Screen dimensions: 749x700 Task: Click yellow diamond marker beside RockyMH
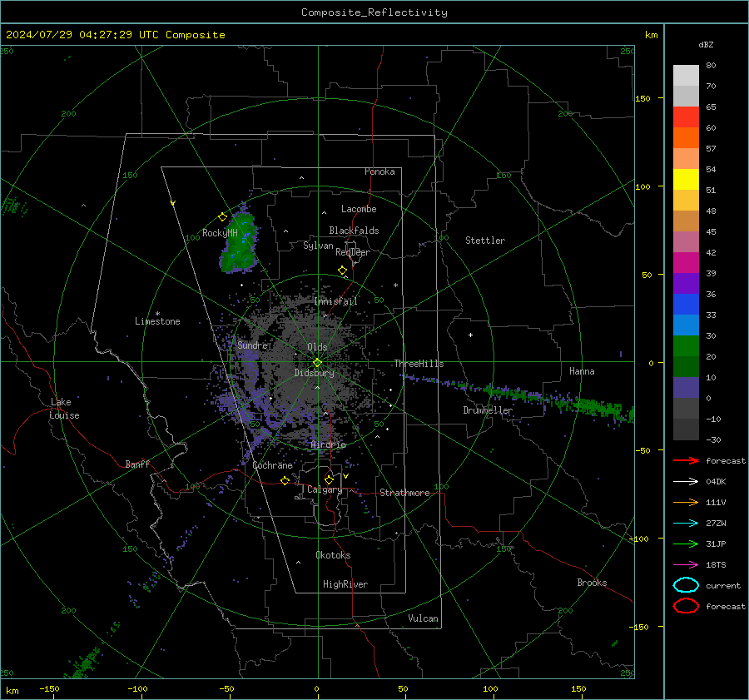[222, 217]
